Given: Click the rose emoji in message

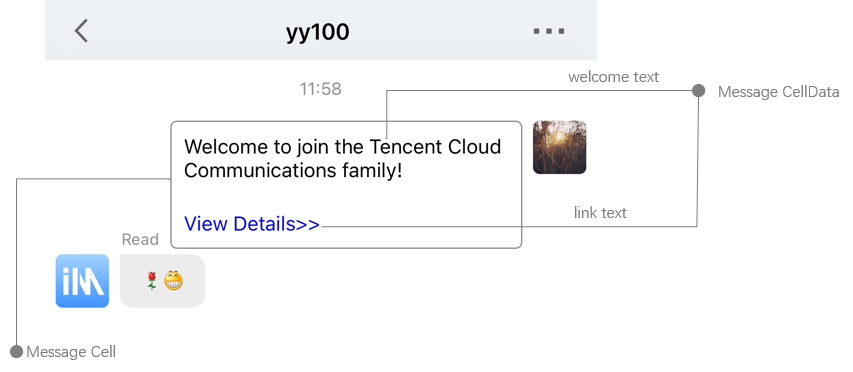Looking at the screenshot, I should [152, 281].
